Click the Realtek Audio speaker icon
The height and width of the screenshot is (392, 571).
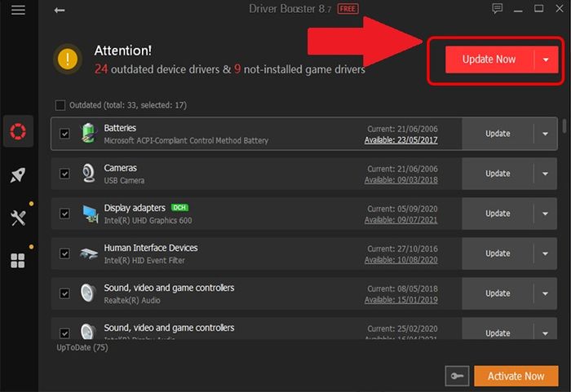(88, 293)
